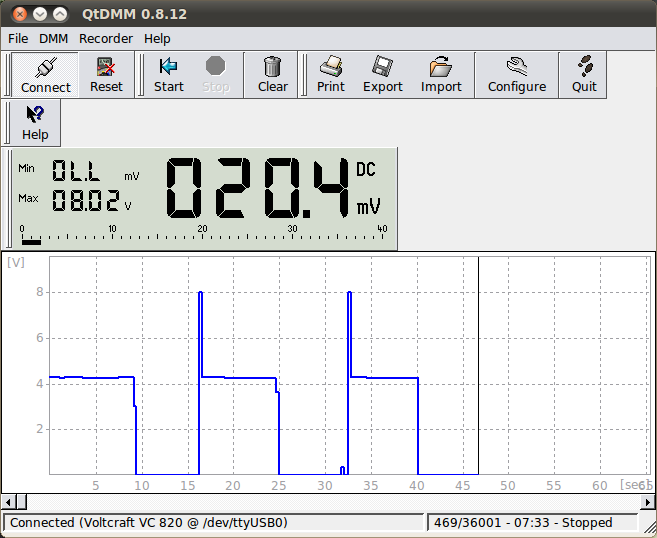This screenshot has height=538, width=657.
Task: Expand the Recorder menu
Action: click(x=106, y=38)
